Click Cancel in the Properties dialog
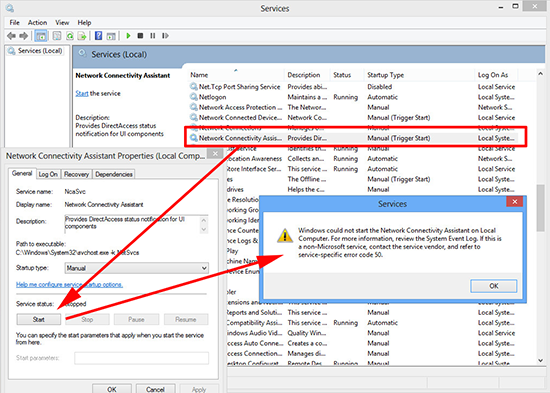Image resolution: width=550 pixels, height=393 pixels. click(x=155, y=389)
